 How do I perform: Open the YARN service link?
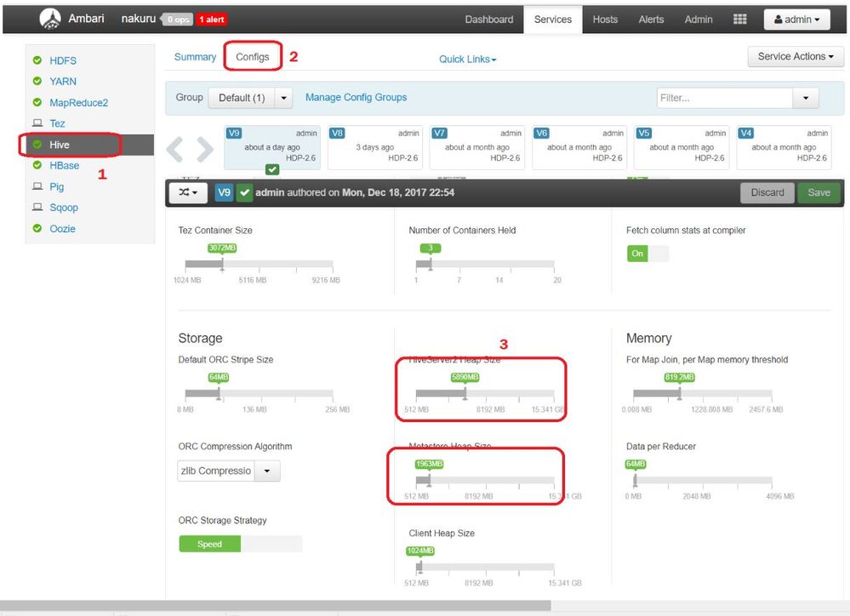(x=63, y=82)
